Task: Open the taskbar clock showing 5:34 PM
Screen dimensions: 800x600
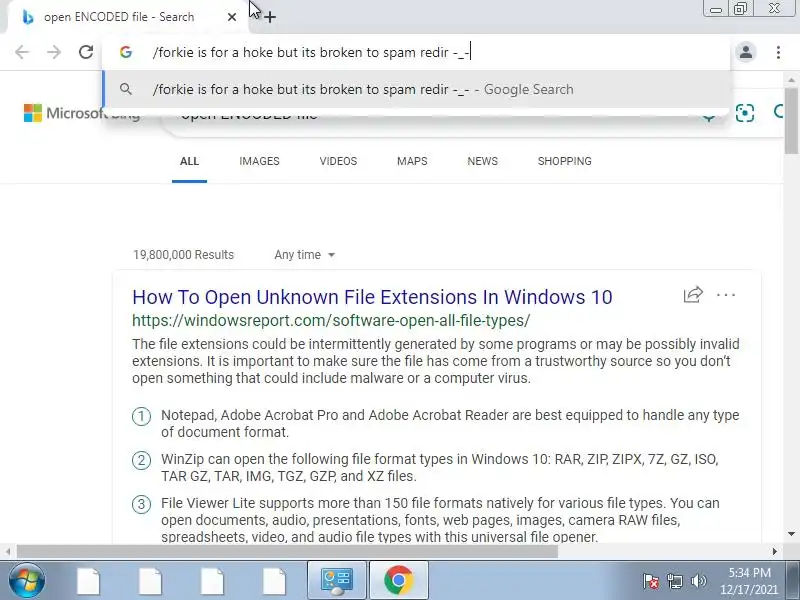Action: click(x=749, y=581)
